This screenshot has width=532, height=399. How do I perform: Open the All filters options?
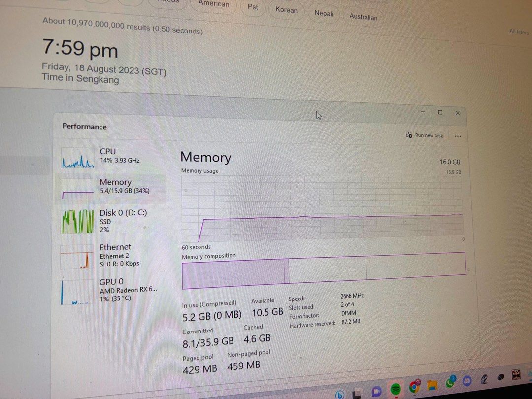click(x=519, y=31)
